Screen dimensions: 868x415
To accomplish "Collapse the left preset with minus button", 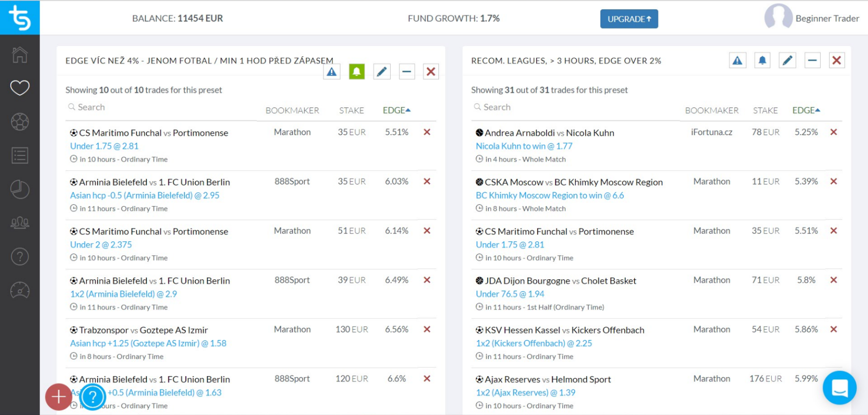I will [406, 72].
